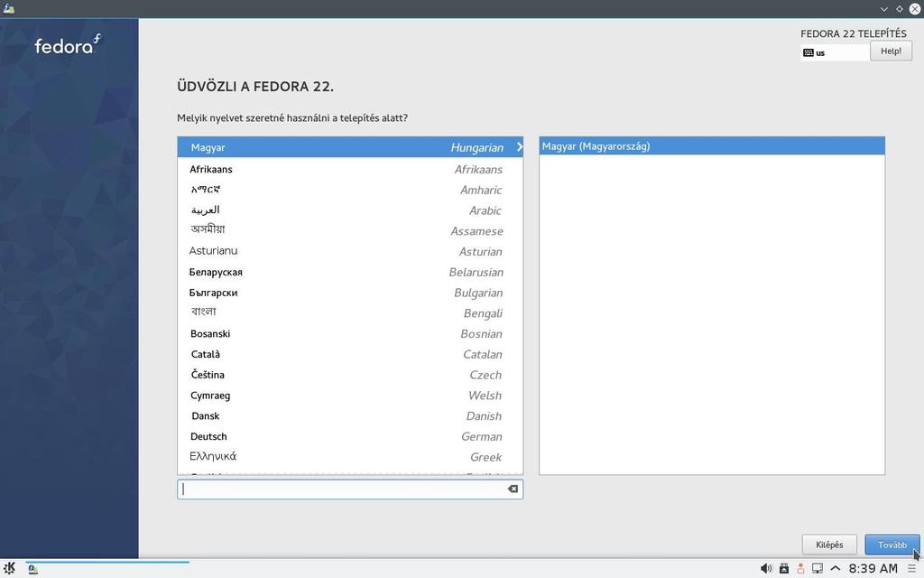Click the Kilépés button to quit
This screenshot has width=924, height=578.
[x=829, y=545]
